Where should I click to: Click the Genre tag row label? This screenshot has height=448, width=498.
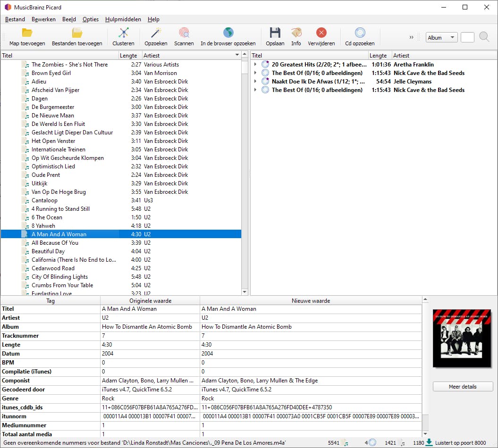(x=10, y=398)
